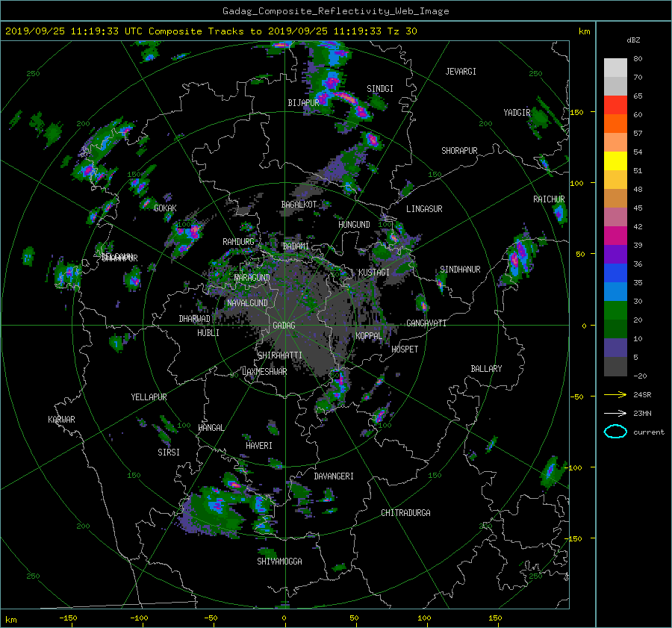
Task: Click the HAVERI label
Action: click(x=259, y=446)
